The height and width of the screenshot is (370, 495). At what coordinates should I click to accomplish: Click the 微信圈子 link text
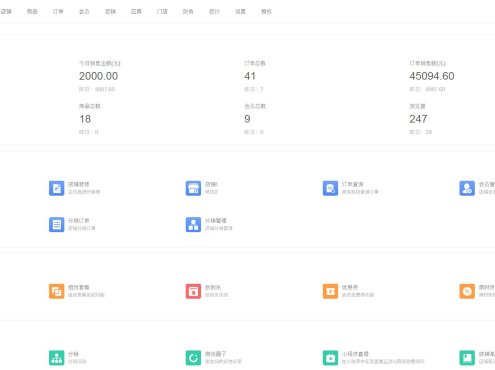pos(215,354)
